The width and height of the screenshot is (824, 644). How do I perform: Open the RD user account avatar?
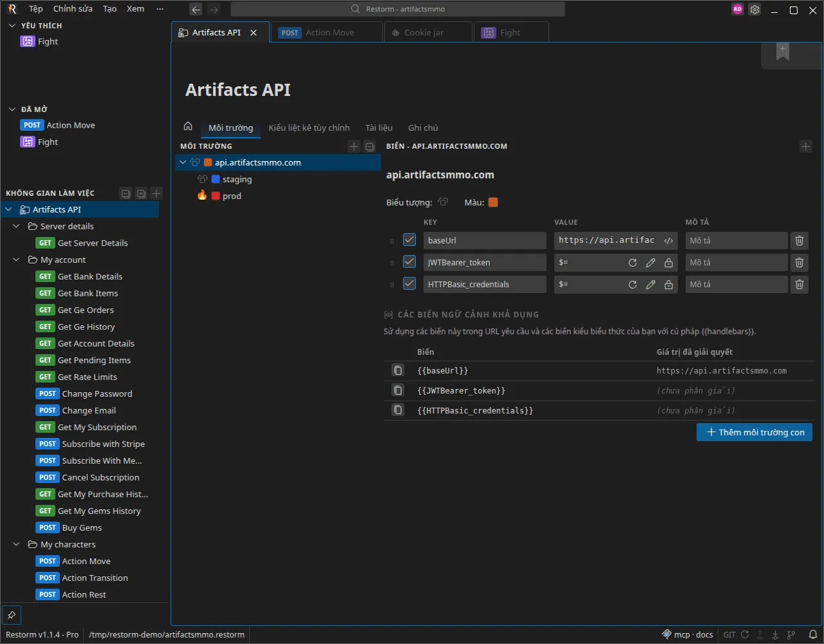point(738,9)
